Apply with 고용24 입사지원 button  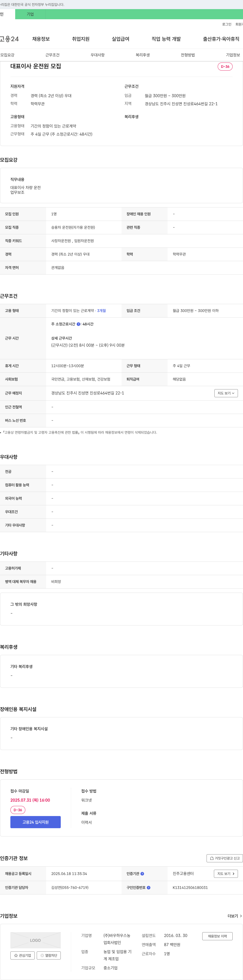[35, 822]
